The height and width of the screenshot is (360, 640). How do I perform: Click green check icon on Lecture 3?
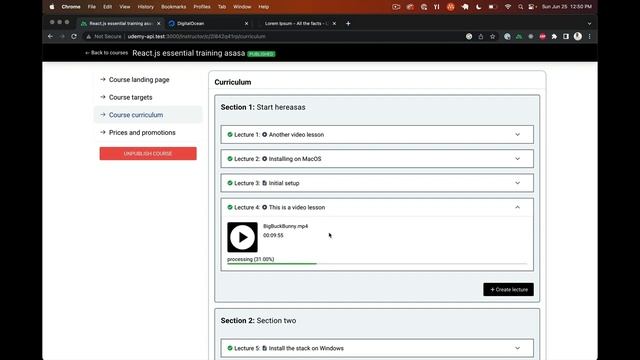(230, 183)
